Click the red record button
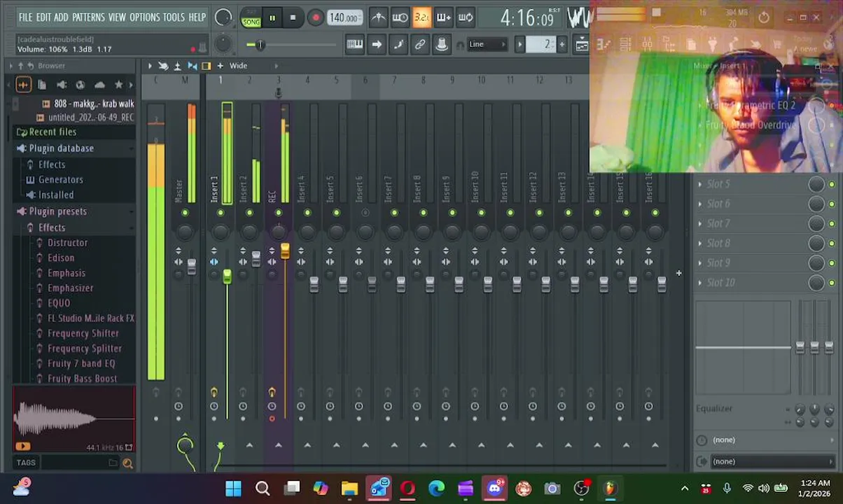Screen dimensions: 843x504 (315, 18)
